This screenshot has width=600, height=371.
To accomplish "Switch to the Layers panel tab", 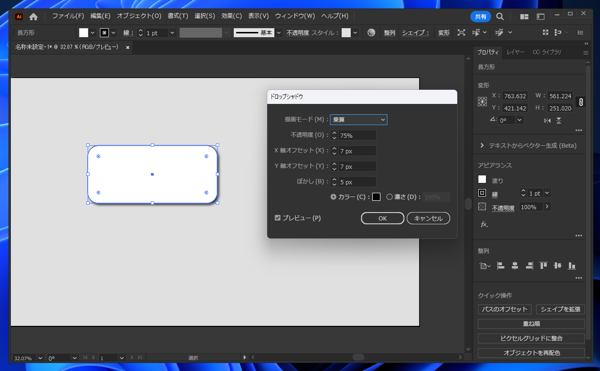I will coord(515,52).
